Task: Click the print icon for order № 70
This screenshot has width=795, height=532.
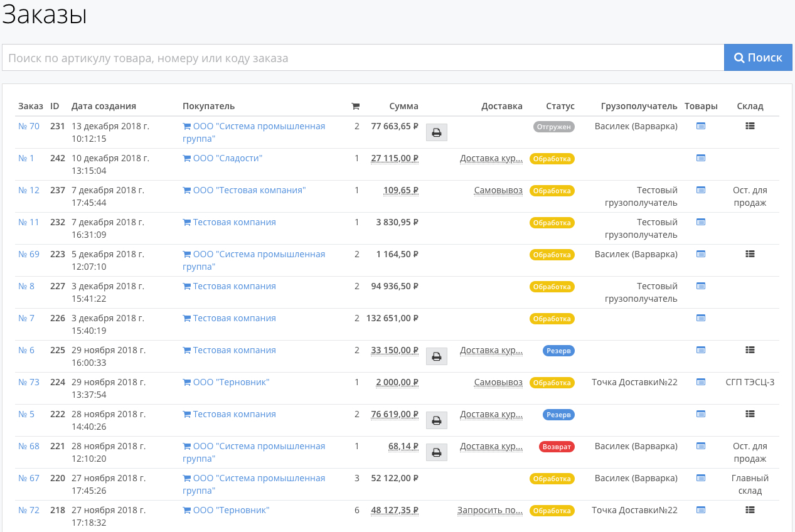Action: [436, 132]
